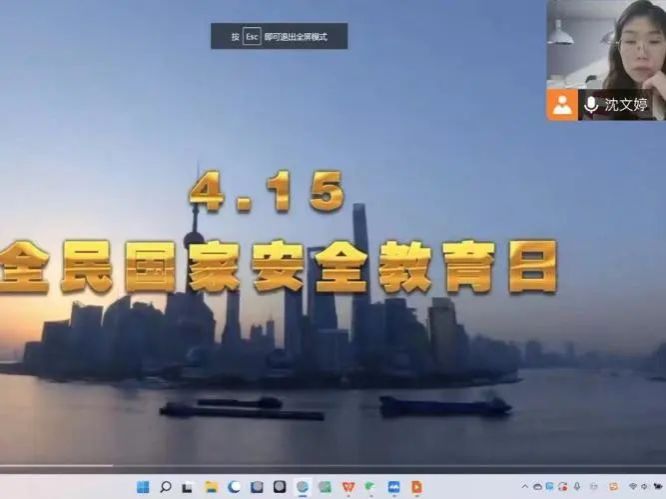Open the orange app at the end of the taskbar apps
Image resolution: width=666 pixels, height=499 pixels.
pos(417,487)
